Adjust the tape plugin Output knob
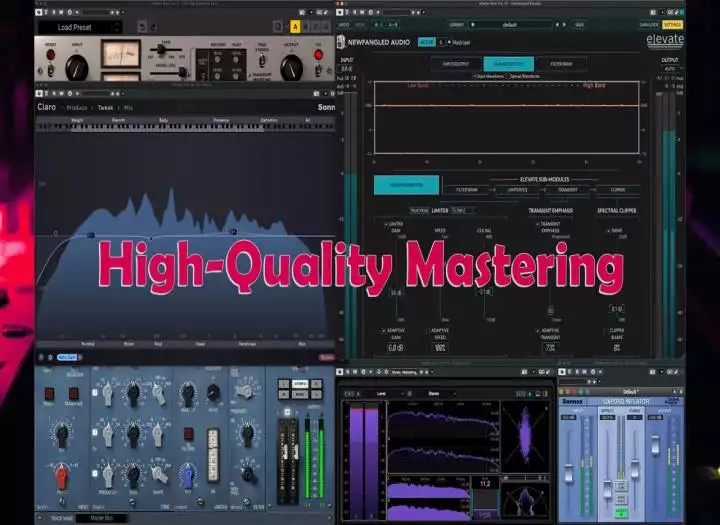This screenshot has height=525, width=720. (x=292, y=67)
